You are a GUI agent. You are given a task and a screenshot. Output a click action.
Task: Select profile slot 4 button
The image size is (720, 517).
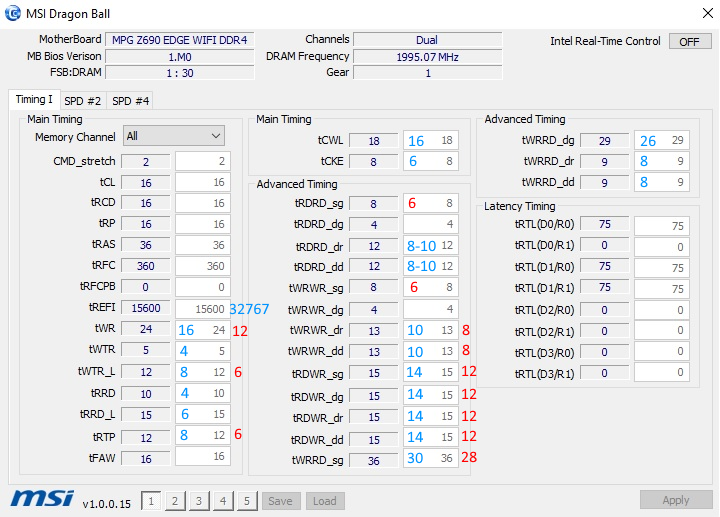click(x=223, y=501)
